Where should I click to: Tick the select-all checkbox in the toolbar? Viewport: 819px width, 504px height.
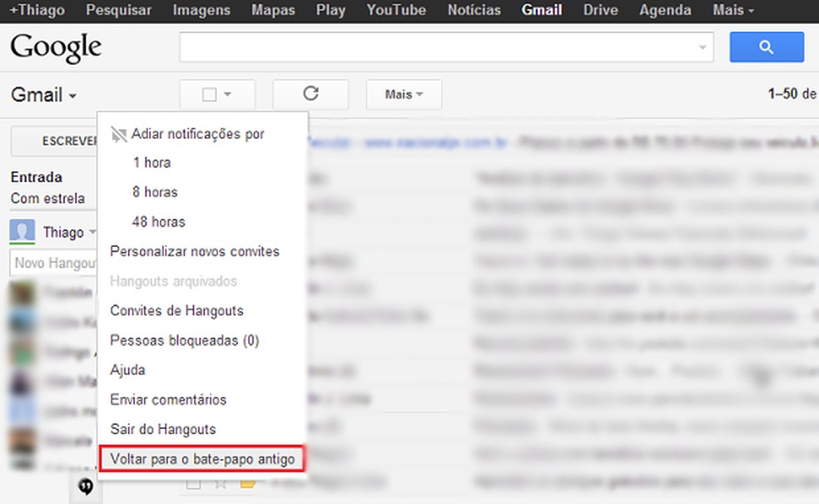209,95
